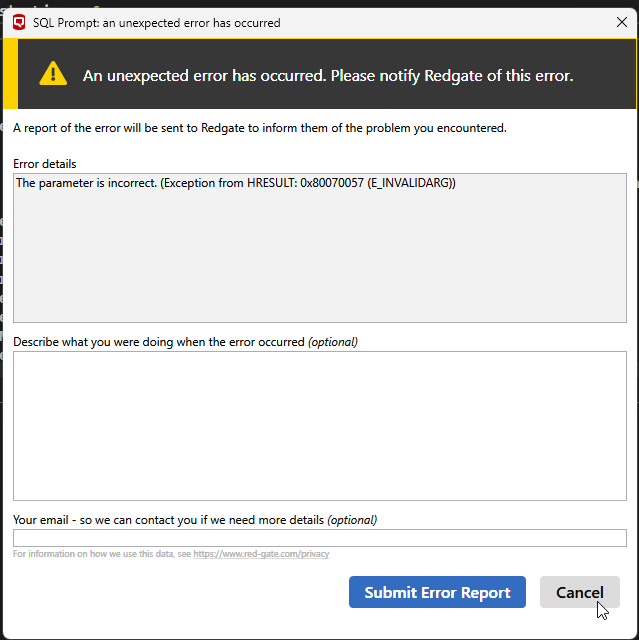Click the 'A report of the error' sentence

coord(260,128)
